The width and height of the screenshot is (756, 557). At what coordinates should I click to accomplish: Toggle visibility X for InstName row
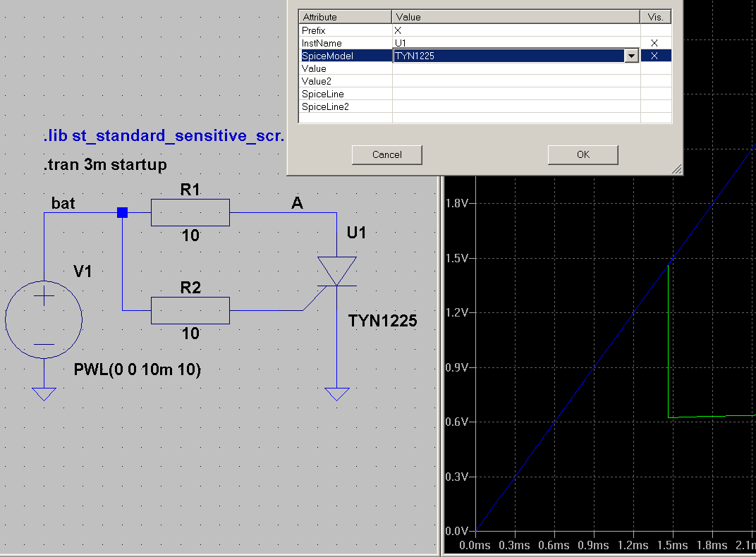pos(654,43)
